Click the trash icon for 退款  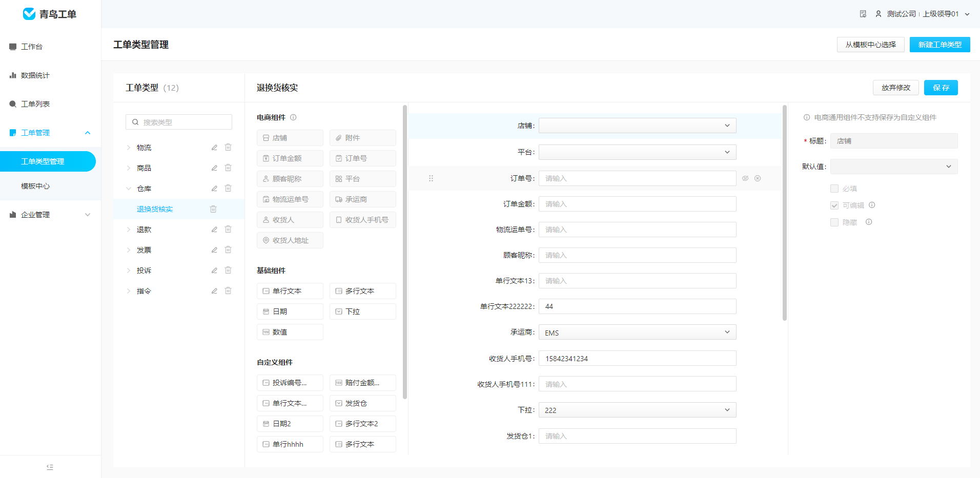(228, 229)
